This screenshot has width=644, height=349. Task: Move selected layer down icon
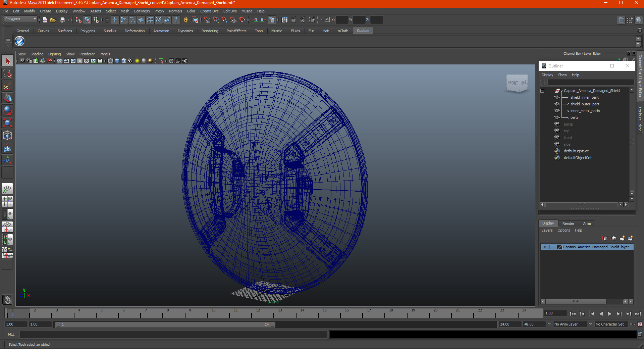tap(613, 238)
